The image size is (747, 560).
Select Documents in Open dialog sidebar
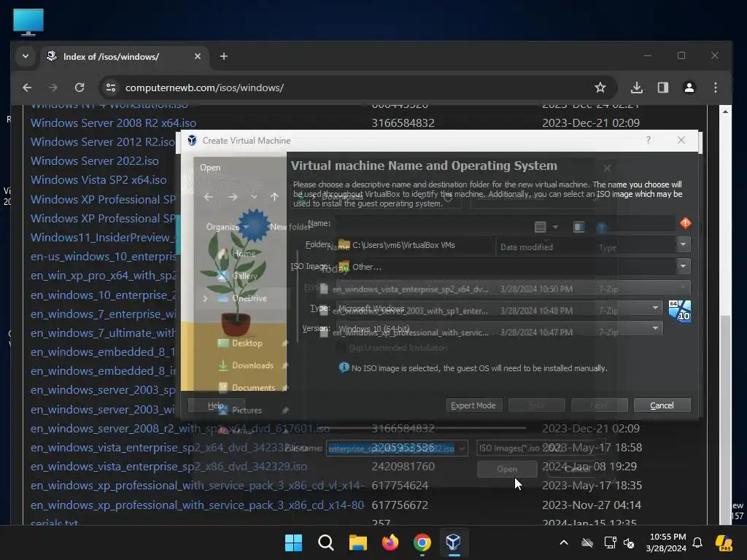coord(253,388)
